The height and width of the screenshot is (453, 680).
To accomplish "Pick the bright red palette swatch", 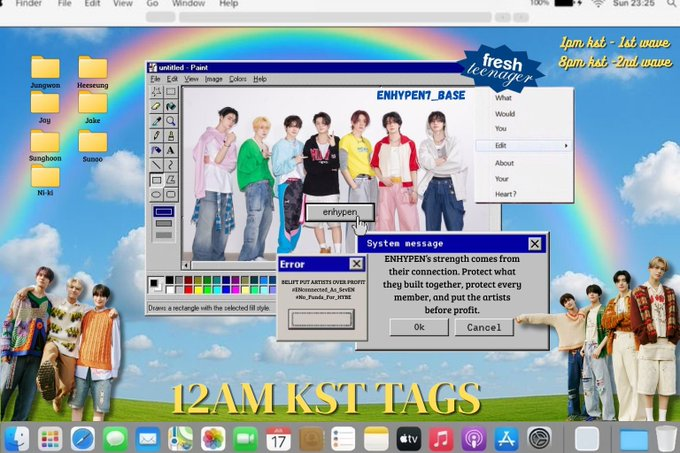I will pyautogui.click(x=188, y=289).
